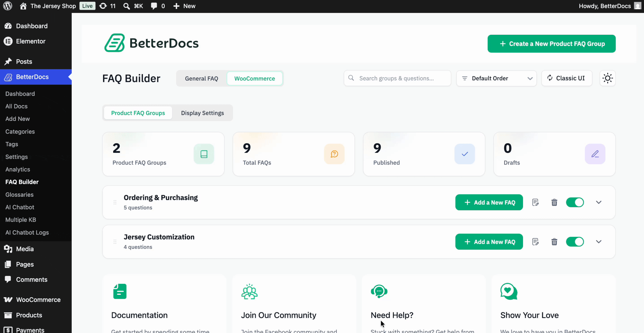
Task: Open AI Chatbot Logs submenu item
Action: 27,233
